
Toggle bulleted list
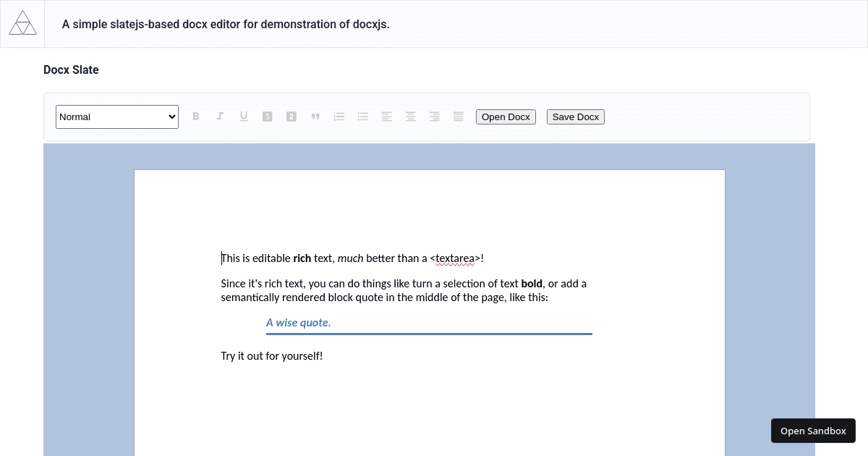pos(363,117)
